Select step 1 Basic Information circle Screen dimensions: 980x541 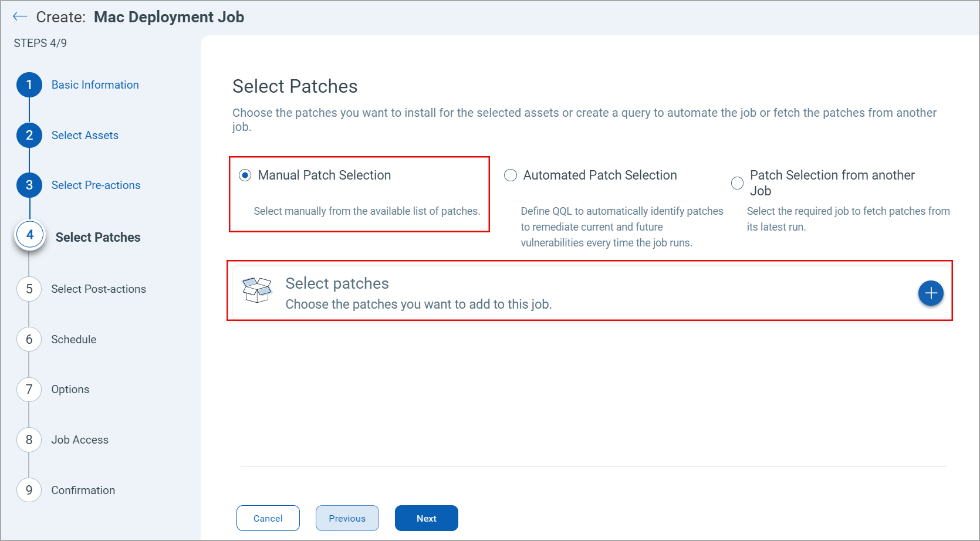coord(29,84)
